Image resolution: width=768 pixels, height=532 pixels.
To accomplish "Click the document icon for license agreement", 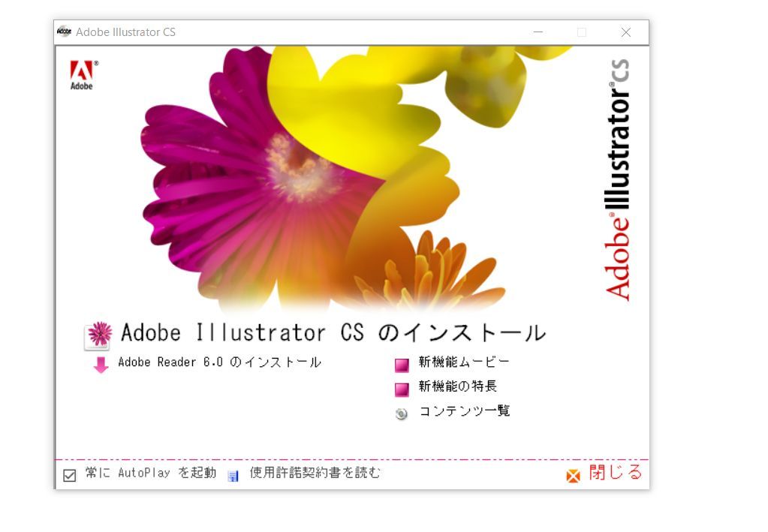I will click(x=233, y=476).
